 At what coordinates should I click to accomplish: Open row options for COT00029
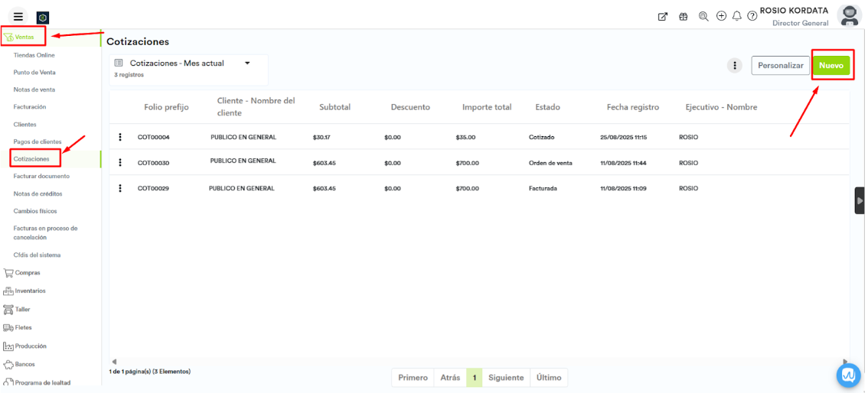pyautogui.click(x=120, y=188)
